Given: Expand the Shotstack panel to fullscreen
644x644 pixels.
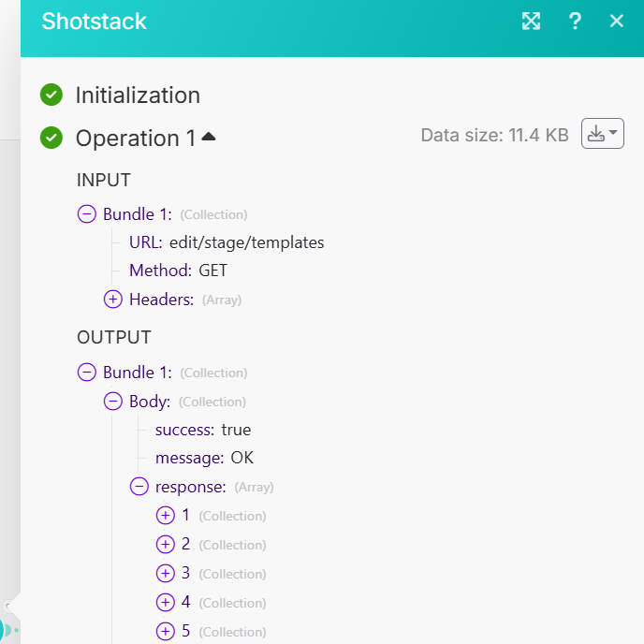Looking at the screenshot, I should coord(531,21).
